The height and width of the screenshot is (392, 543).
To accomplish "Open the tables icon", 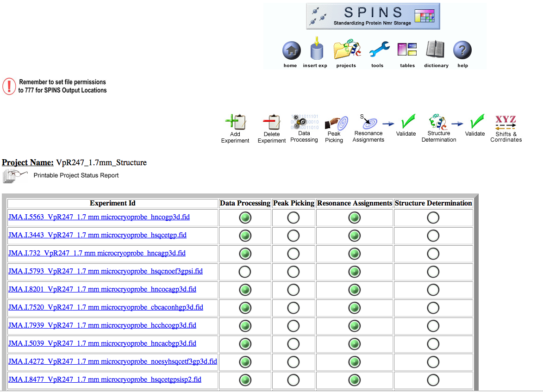I will point(407,50).
